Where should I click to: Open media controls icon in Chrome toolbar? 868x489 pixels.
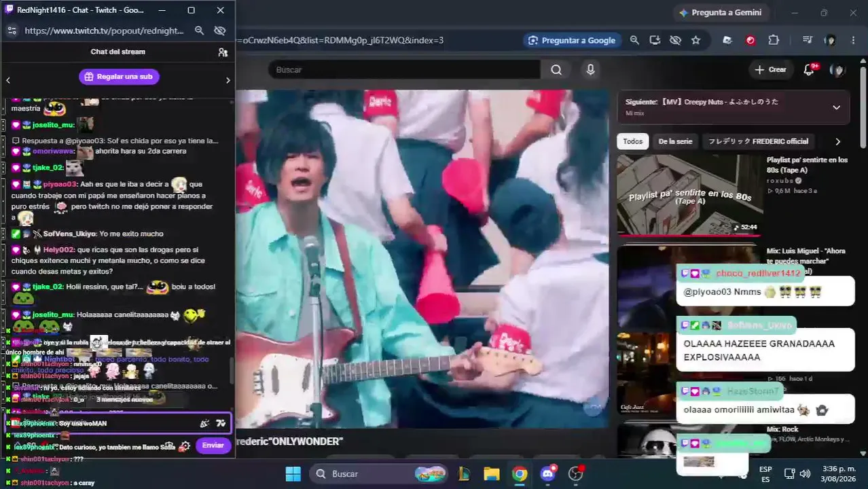click(x=807, y=40)
